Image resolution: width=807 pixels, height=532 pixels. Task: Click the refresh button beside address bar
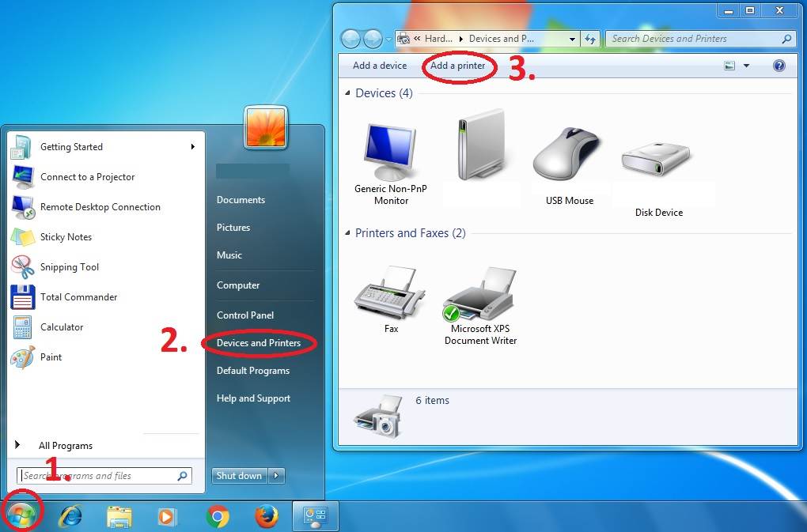point(589,39)
